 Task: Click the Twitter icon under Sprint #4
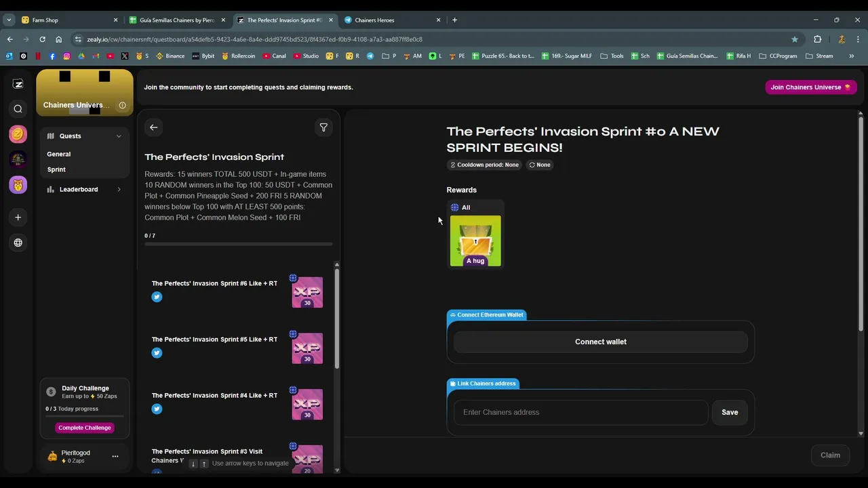[x=157, y=409]
